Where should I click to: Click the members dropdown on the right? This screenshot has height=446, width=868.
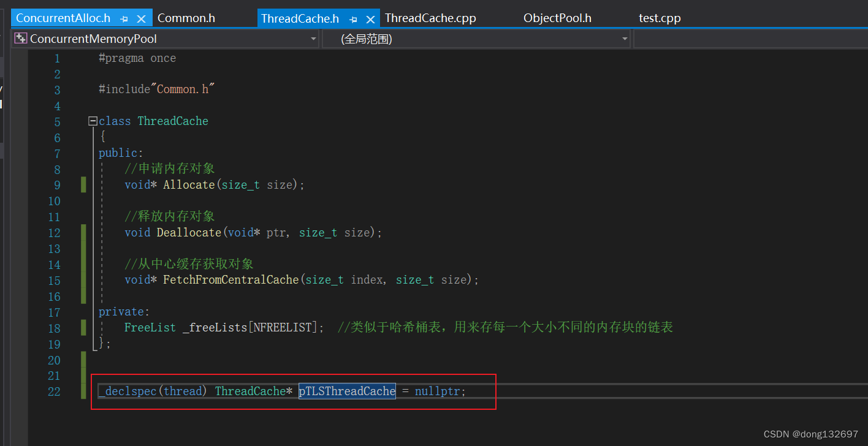pos(750,39)
